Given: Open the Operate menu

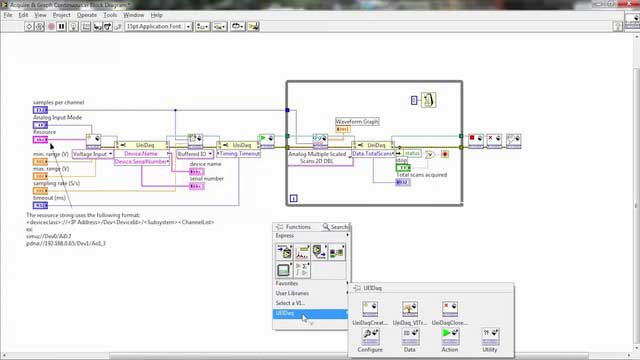Looking at the screenshot, I should pyautogui.click(x=87, y=15).
